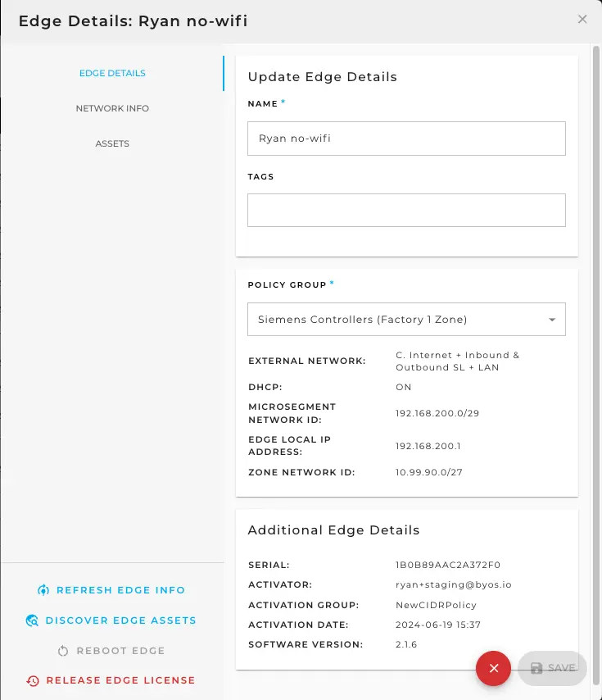
Task: Click the Release Edge License icon
Action: (x=33, y=680)
